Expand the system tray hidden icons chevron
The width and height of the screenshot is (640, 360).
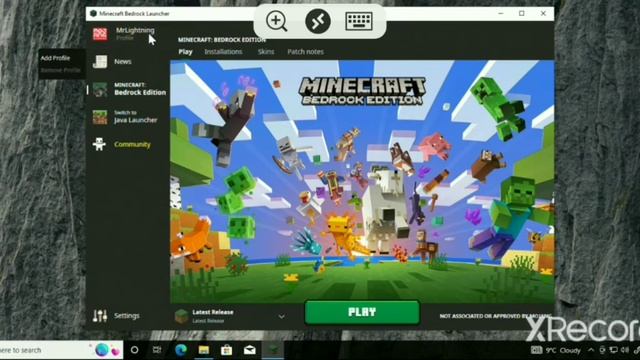(x=591, y=350)
